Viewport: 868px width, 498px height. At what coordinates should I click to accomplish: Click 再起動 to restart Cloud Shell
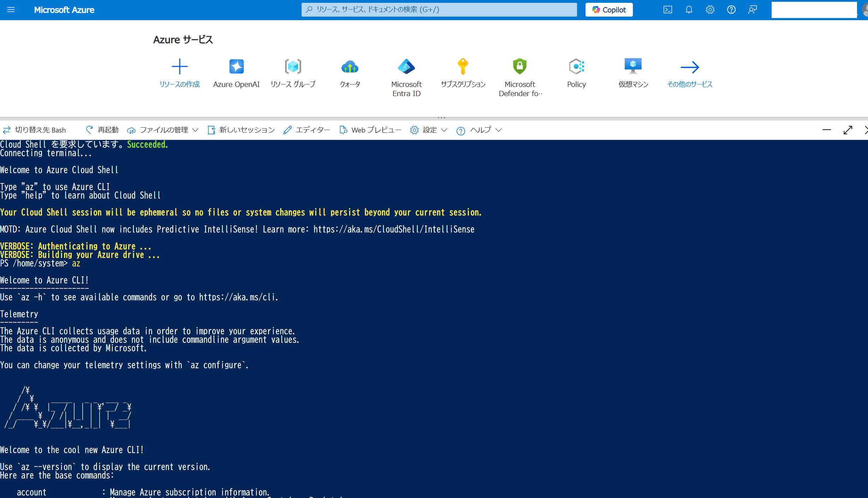102,130
